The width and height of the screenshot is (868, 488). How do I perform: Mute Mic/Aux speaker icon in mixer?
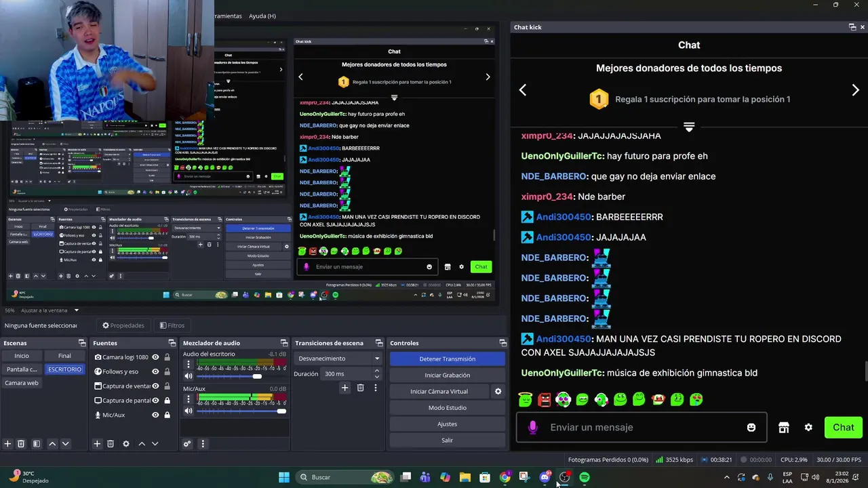click(x=189, y=411)
